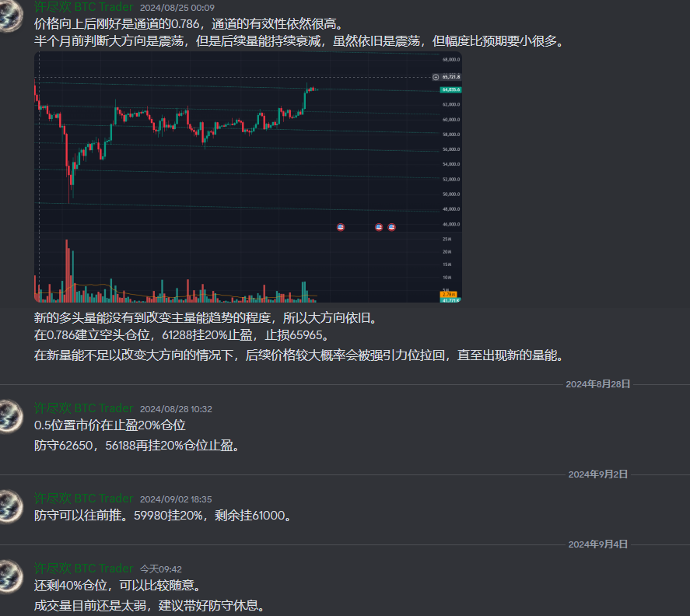Click the orange 2.78M volume label

point(449,294)
